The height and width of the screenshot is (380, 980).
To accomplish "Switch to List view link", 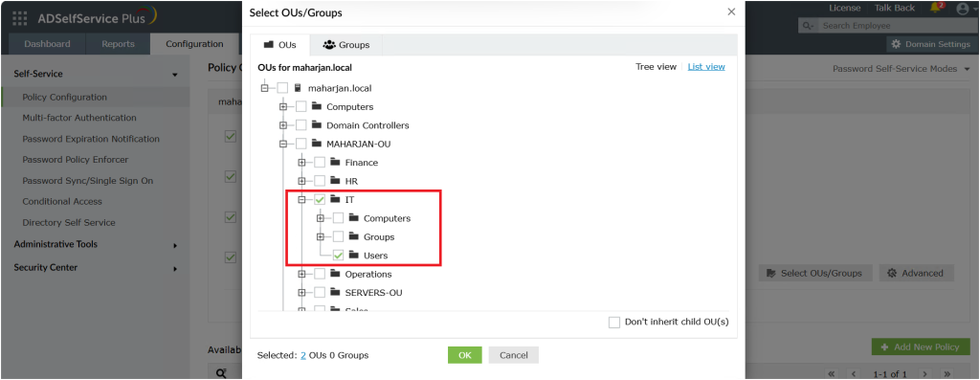I will point(706,67).
